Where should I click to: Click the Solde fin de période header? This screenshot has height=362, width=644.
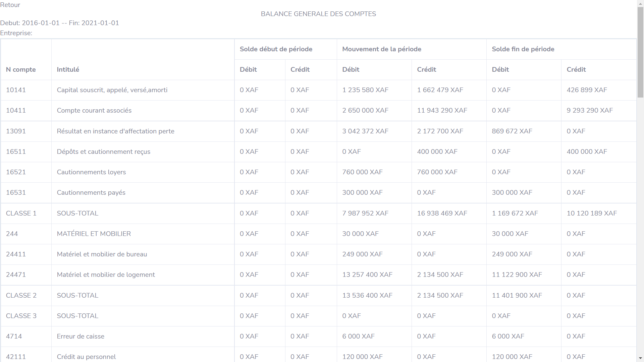[523, 49]
